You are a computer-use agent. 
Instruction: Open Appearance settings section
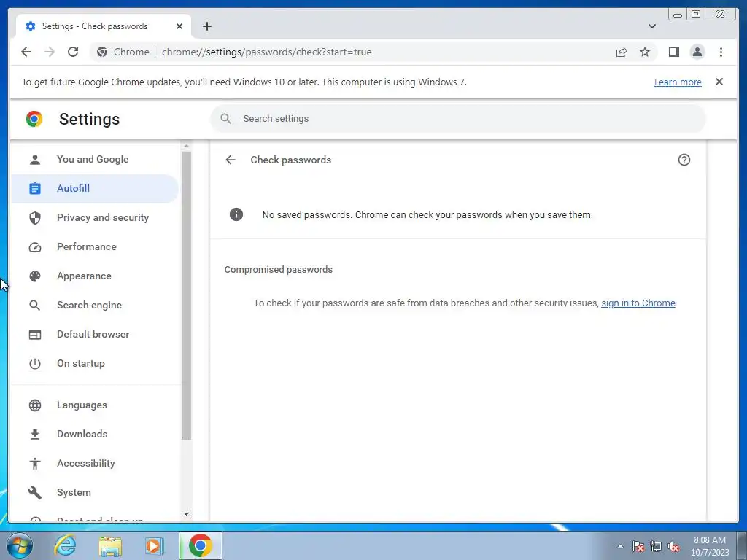tap(94, 276)
